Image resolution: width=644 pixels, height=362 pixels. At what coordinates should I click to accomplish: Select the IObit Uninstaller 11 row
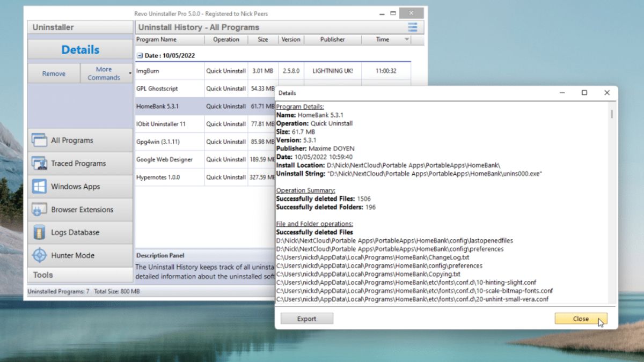pos(205,124)
